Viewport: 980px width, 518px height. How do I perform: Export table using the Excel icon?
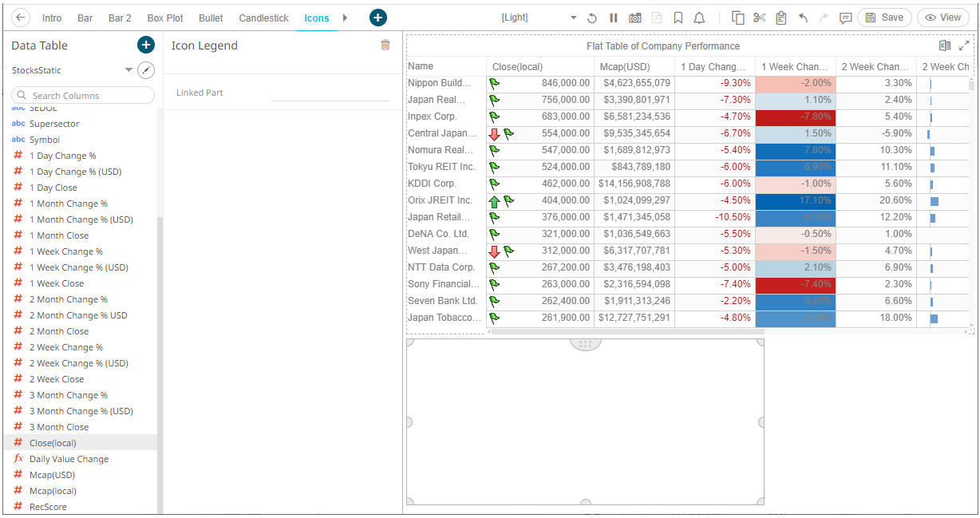(945, 45)
